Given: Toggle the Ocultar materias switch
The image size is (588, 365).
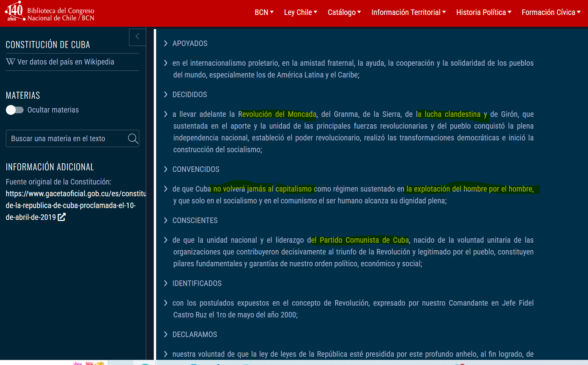Looking at the screenshot, I should pos(15,110).
